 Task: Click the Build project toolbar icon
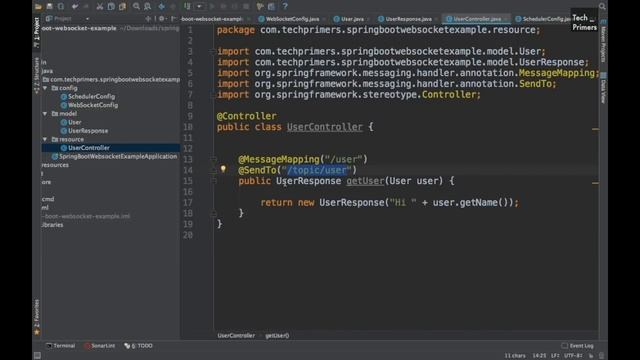click(187, 7)
